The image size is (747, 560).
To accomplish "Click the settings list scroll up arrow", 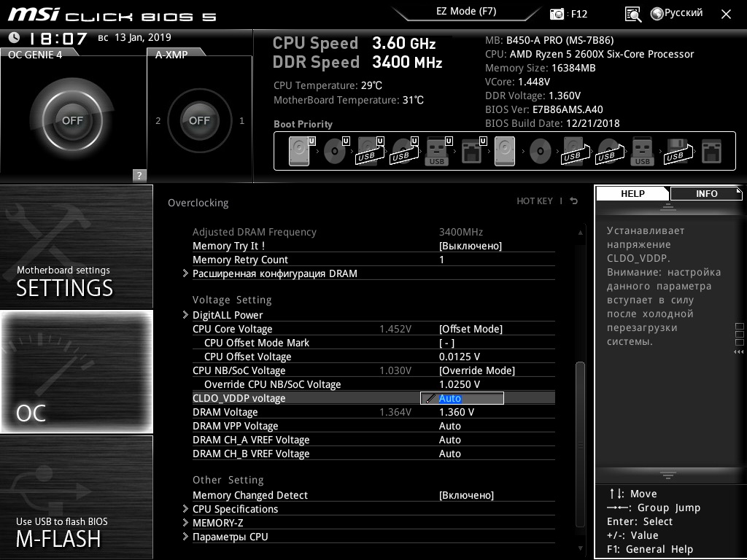I will click(580, 233).
